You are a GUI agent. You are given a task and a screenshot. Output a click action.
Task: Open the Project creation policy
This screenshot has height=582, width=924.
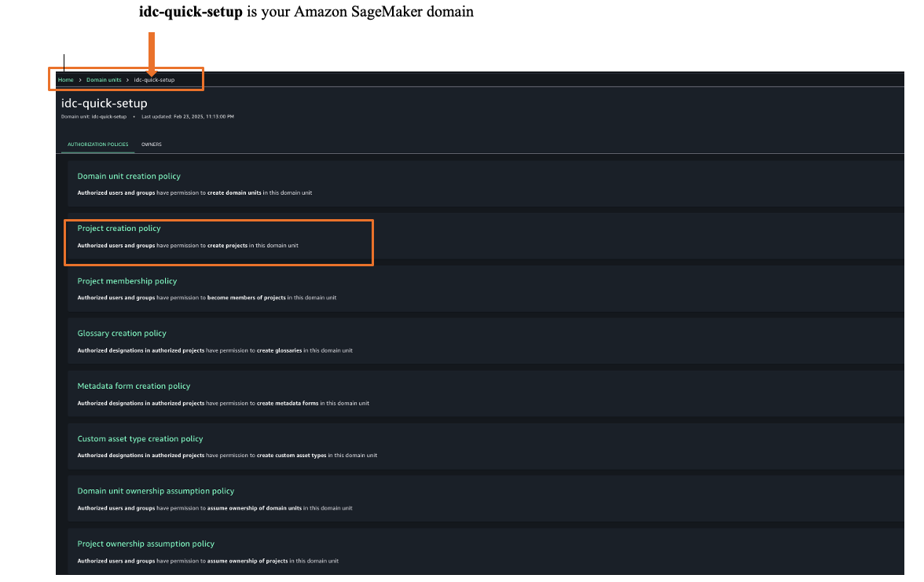tap(119, 228)
